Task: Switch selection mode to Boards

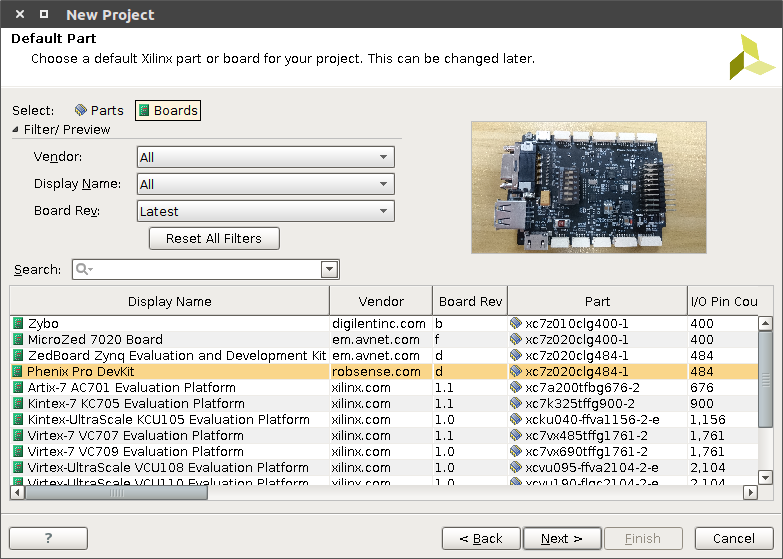Action: (x=168, y=110)
